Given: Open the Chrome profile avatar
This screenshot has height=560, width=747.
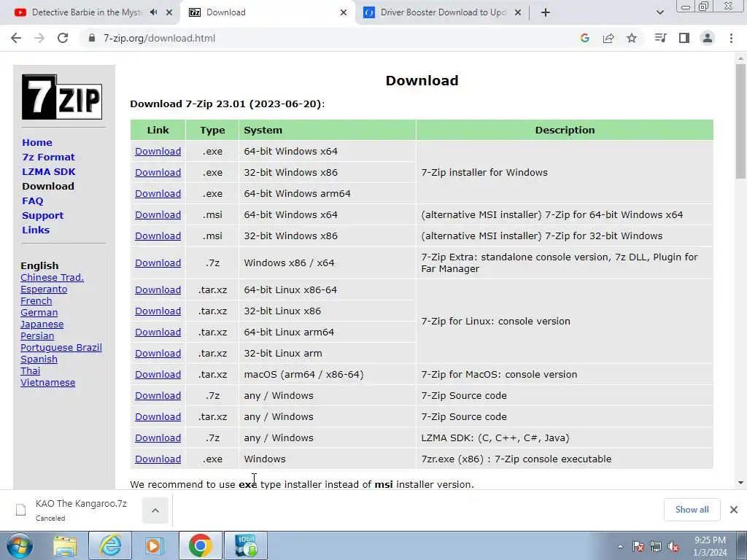Looking at the screenshot, I should [708, 38].
